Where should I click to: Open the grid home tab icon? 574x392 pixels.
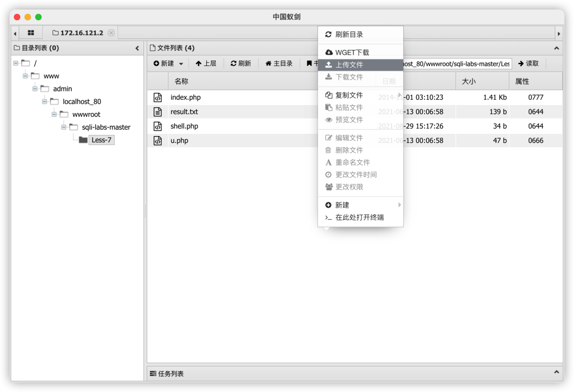(x=31, y=32)
